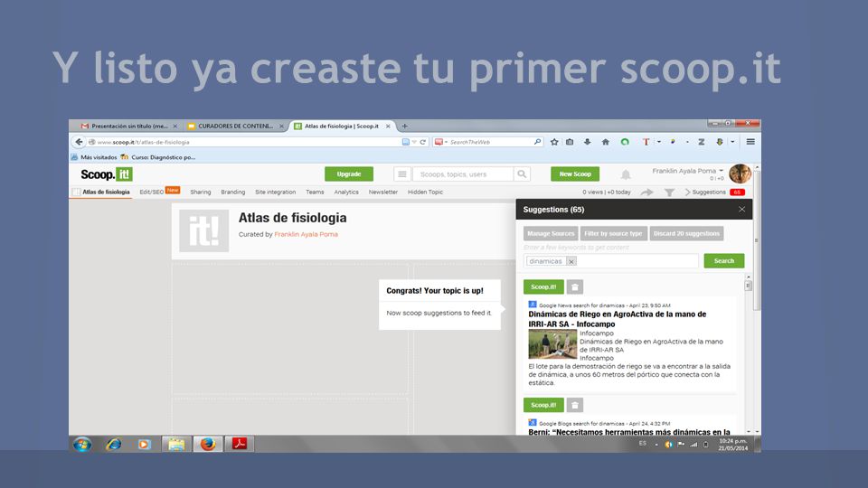Switch to CURADORES DE CONTENI tab
This screenshot has height=488, width=868.
tap(236, 127)
